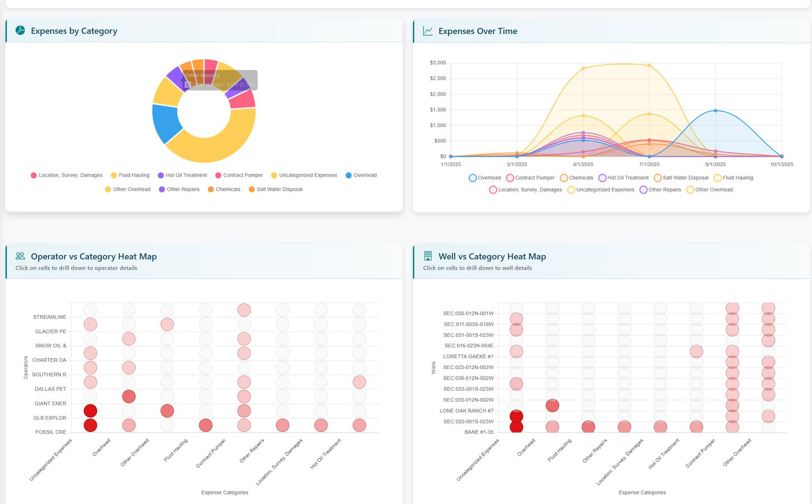Select the dark red GLB EXPLOR Uncategorized Expenses cell
Screen dimensions: 812x504
click(x=90, y=411)
